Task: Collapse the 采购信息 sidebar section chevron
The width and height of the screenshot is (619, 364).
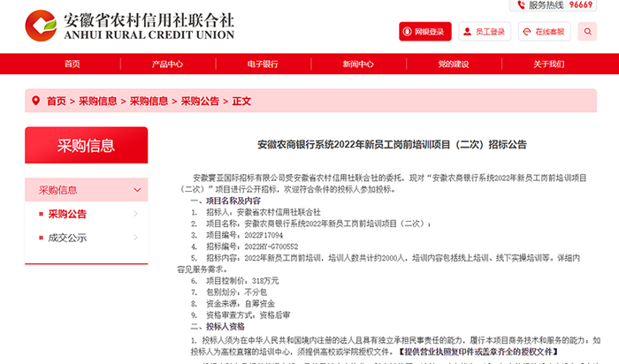Action: pyautogui.click(x=137, y=190)
